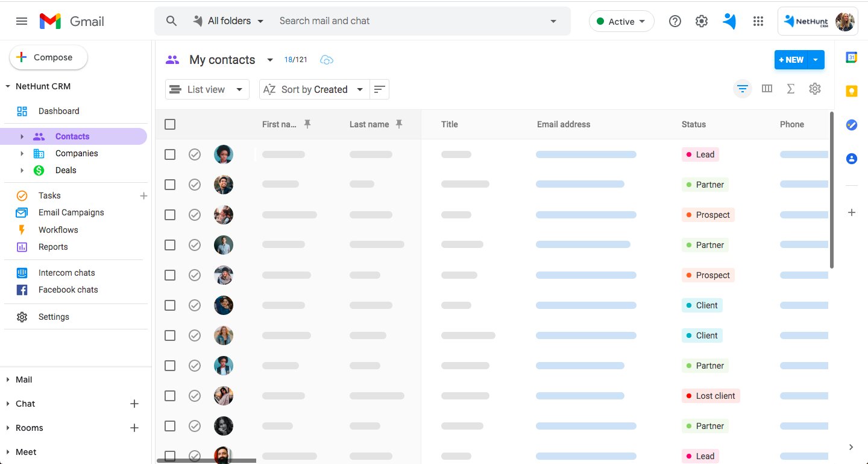Open Email Campaigns in the sidebar
868x464 pixels.
tap(71, 212)
